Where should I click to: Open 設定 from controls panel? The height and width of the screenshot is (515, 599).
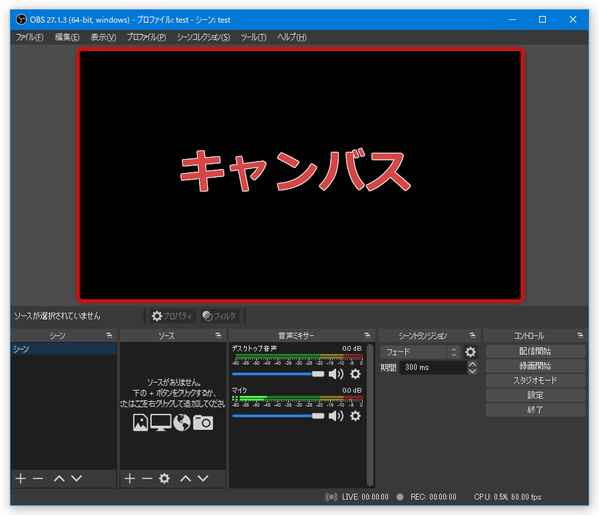[535, 395]
